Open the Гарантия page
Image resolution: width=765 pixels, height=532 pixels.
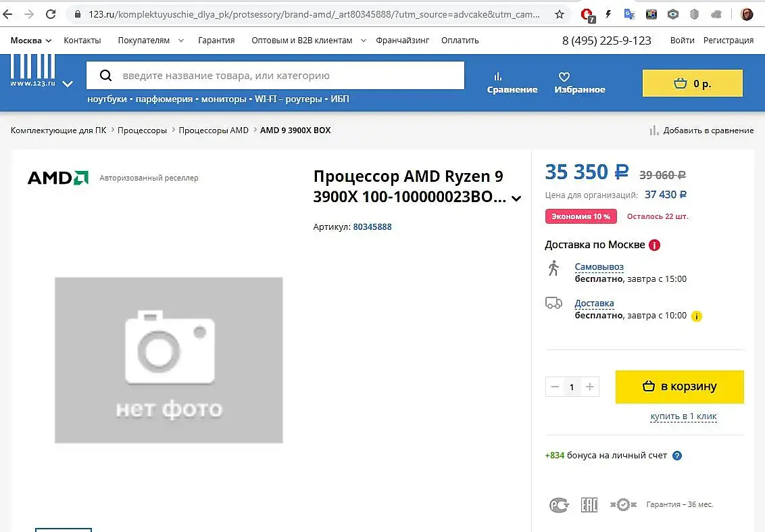coord(216,41)
